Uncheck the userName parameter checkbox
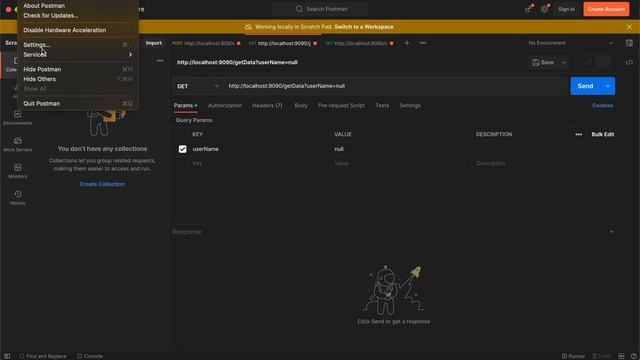Viewport: 640px width, 360px height. tap(182, 149)
